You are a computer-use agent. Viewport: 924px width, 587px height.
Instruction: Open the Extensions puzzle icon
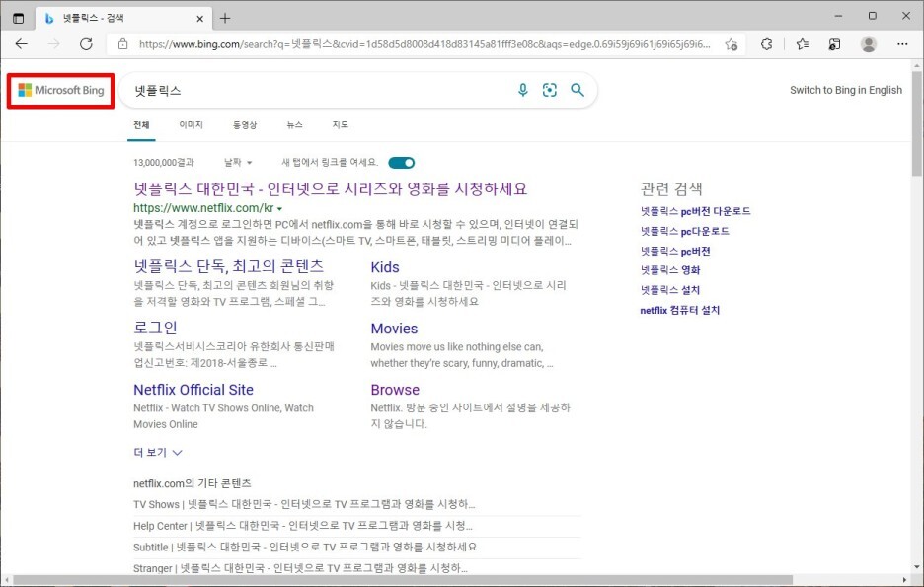pyautogui.click(x=766, y=44)
